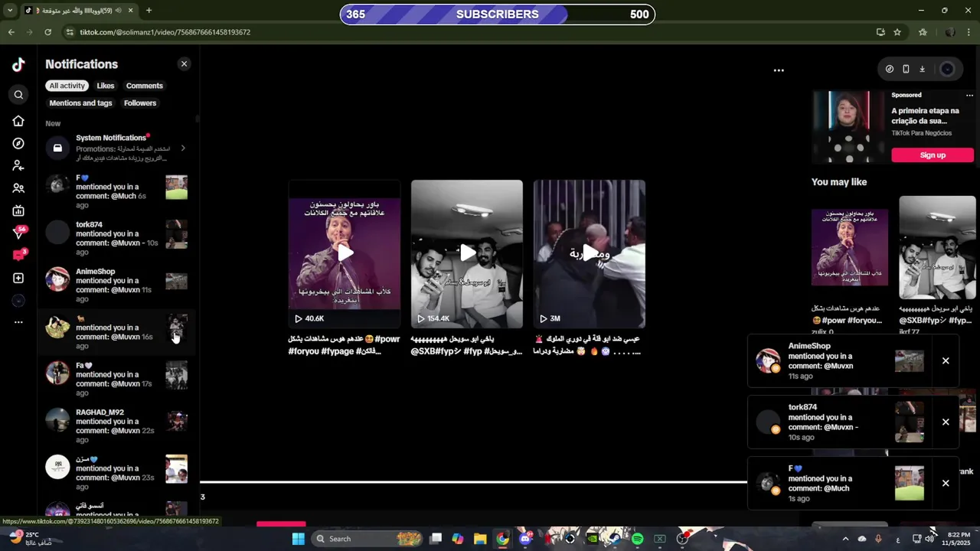This screenshot has height=551, width=980.
Task: Play the video with 154.4K views
Action: pyautogui.click(x=467, y=254)
